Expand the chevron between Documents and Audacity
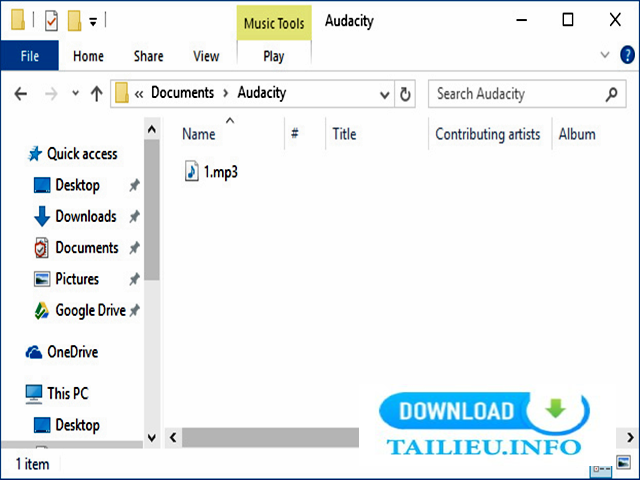Screen dimensions: 640x480 pyautogui.click(x=226, y=93)
